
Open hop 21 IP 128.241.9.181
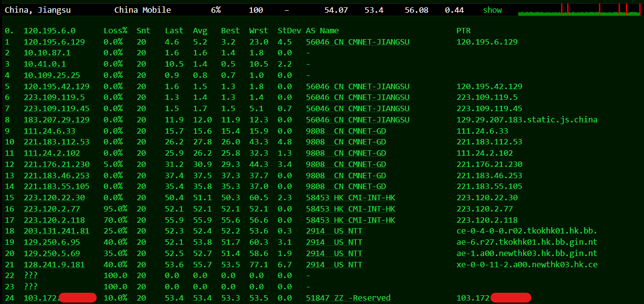point(54,265)
